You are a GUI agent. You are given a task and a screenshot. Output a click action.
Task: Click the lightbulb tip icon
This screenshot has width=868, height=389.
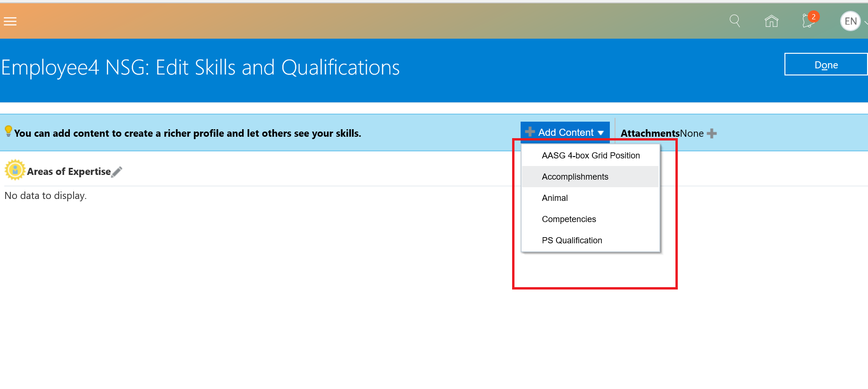pos(8,131)
